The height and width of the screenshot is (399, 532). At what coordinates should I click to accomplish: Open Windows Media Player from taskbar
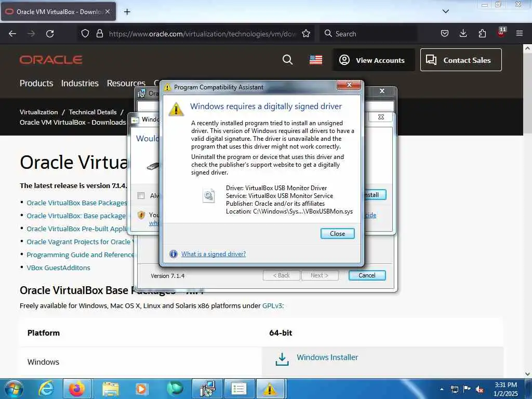[x=141, y=389]
